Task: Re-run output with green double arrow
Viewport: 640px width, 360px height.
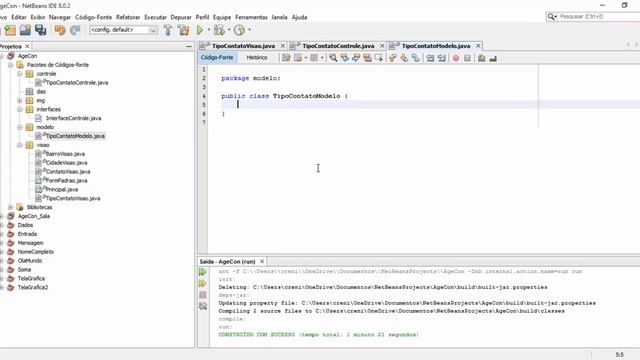Action: pyautogui.click(x=202, y=272)
